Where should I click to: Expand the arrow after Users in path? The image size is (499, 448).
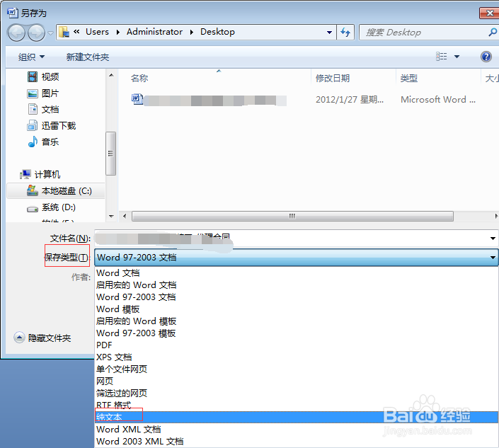click(118, 32)
